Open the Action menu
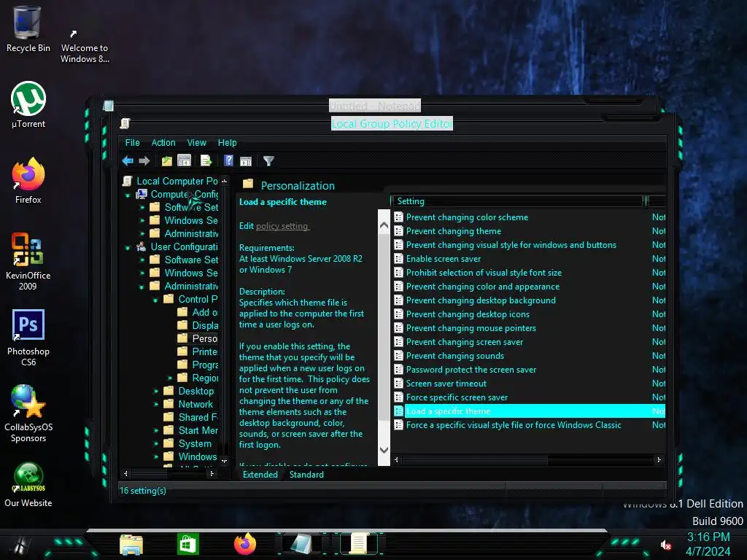Viewport: 747px width, 560px height. click(x=163, y=142)
